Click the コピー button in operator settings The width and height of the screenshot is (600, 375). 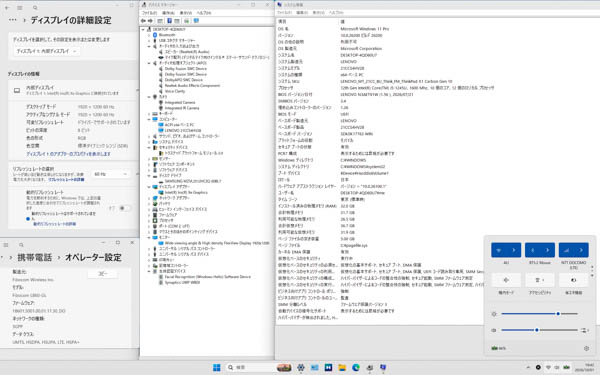(x=103, y=274)
